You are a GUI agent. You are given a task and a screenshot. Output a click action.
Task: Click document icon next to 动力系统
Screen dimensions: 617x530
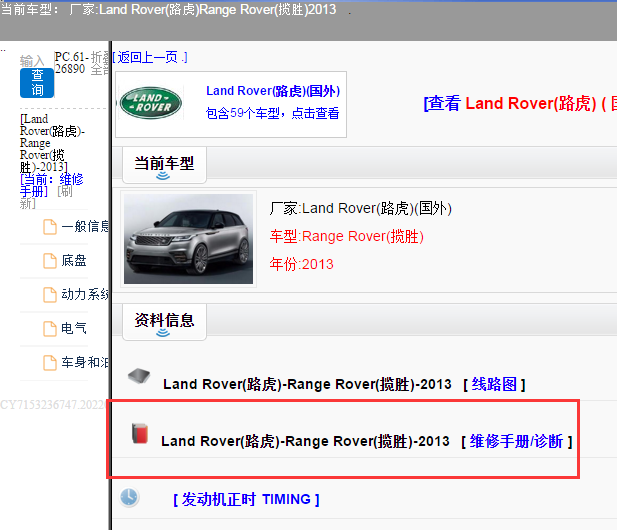coord(50,295)
